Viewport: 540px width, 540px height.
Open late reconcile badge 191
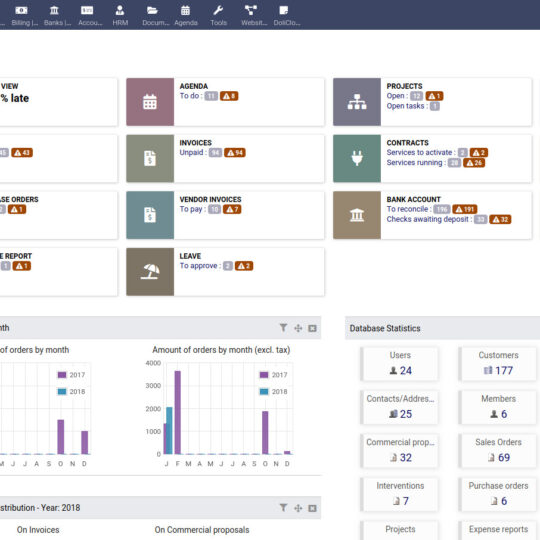tap(465, 209)
